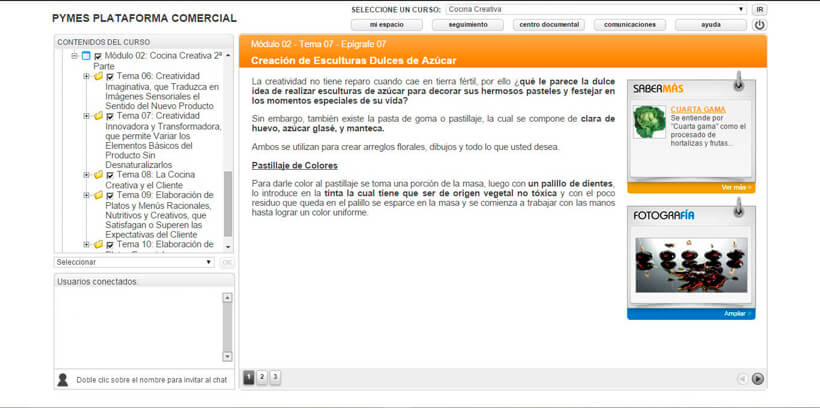Expand the Tema 09 tree node

point(86,195)
